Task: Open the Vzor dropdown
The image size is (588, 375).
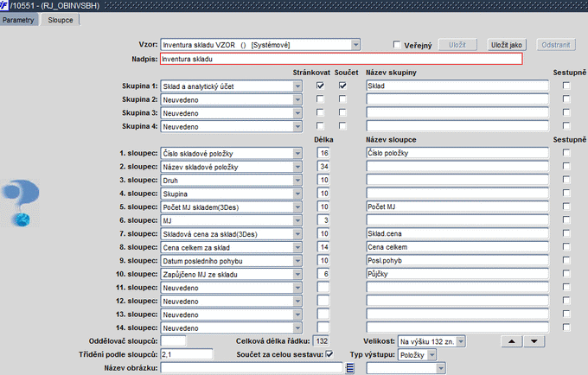Action: click(x=355, y=45)
